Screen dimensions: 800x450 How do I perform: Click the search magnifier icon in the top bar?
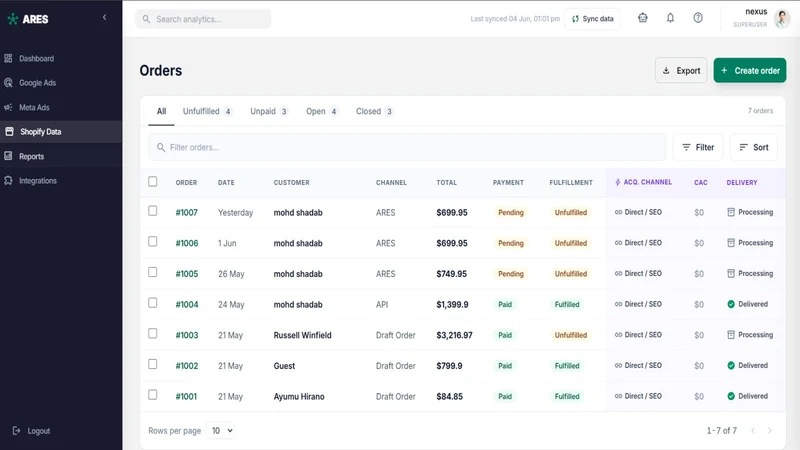coord(146,19)
